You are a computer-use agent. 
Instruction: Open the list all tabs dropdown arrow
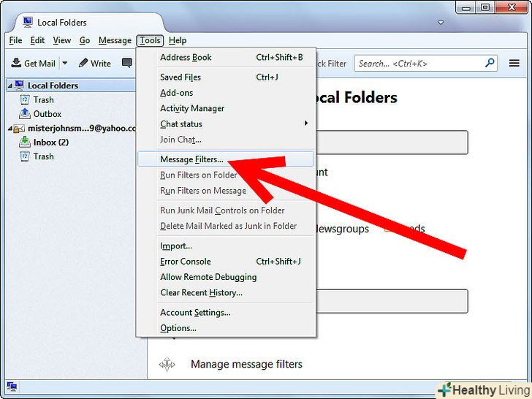click(x=441, y=23)
